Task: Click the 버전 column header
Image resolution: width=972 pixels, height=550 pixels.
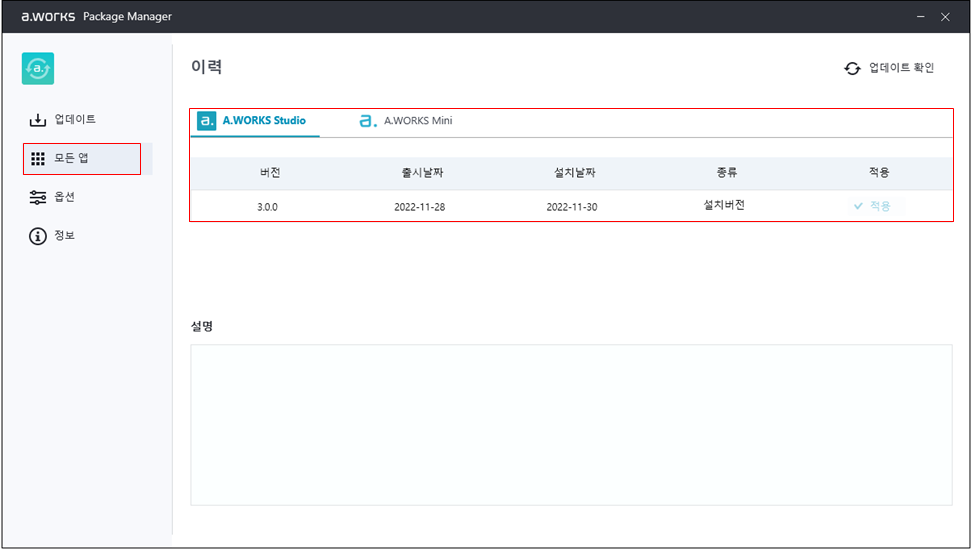Action: point(270,173)
